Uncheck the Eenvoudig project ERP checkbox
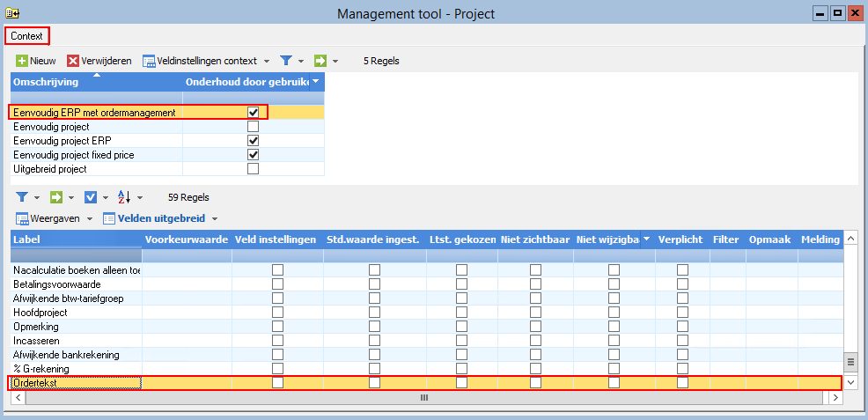 (254, 141)
